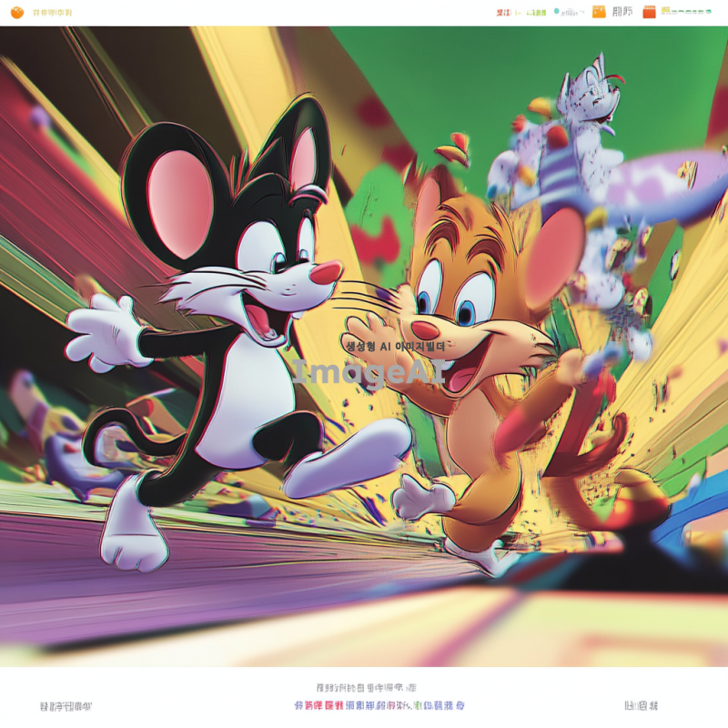Click the red text link in the top bar
This screenshot has width=728, height=728.
504,13
